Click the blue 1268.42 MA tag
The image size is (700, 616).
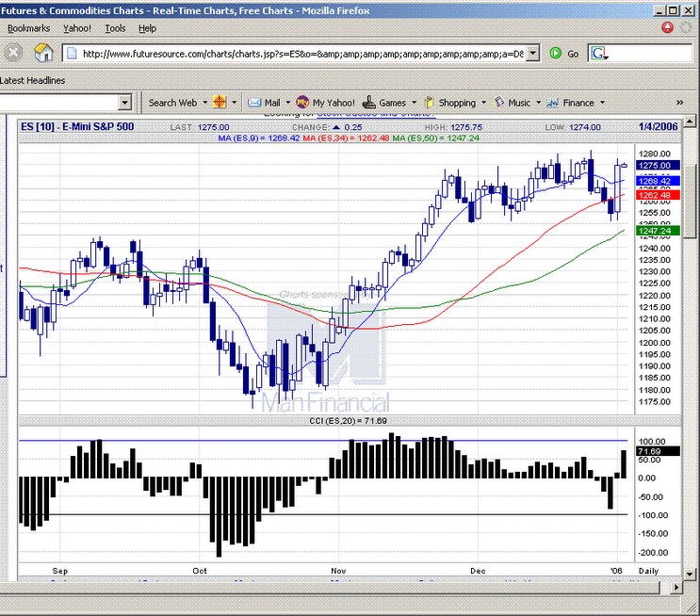658,181
